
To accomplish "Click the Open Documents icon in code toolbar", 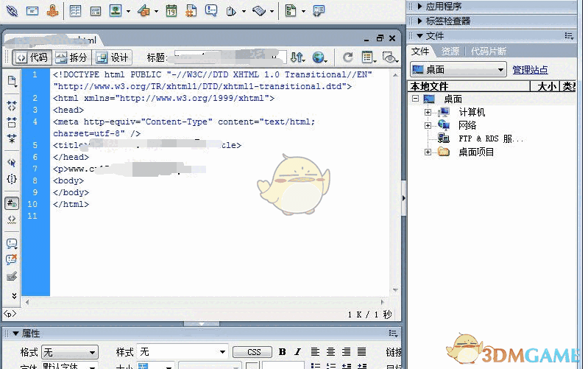I will [12, 81].
